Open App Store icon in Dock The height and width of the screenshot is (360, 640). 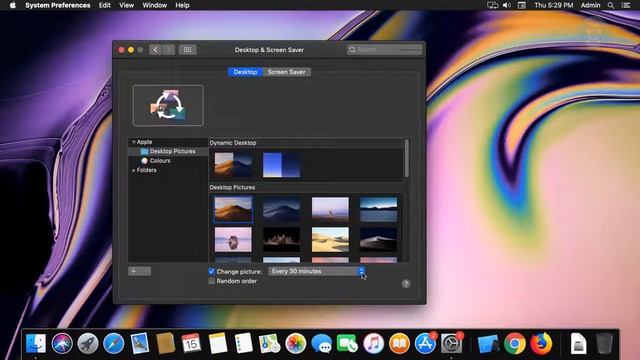[x=425, y=343]
